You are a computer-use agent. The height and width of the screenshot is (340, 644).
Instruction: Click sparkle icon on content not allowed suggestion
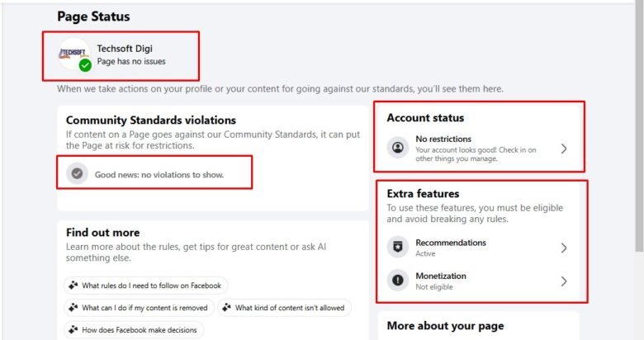pos(226,308)
